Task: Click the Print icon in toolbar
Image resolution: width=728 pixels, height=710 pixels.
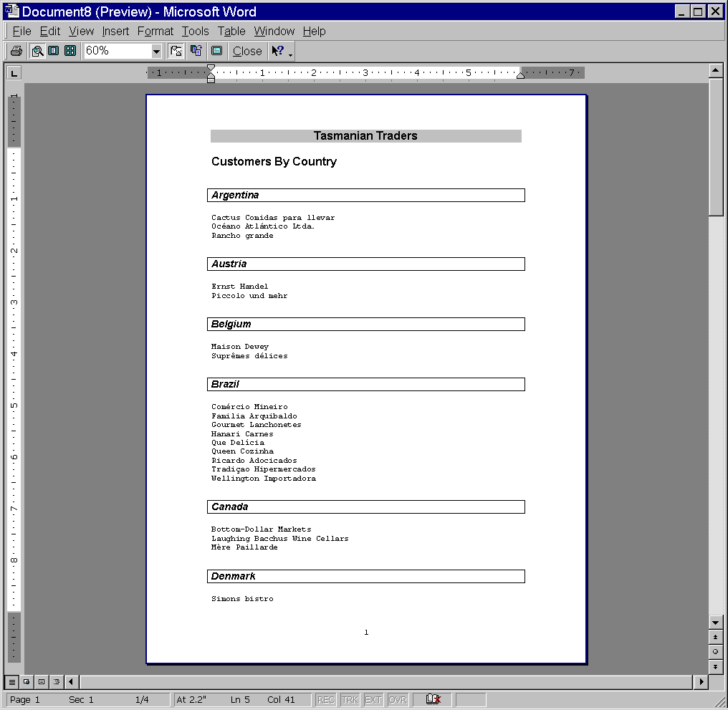Action: pos(16,51)
